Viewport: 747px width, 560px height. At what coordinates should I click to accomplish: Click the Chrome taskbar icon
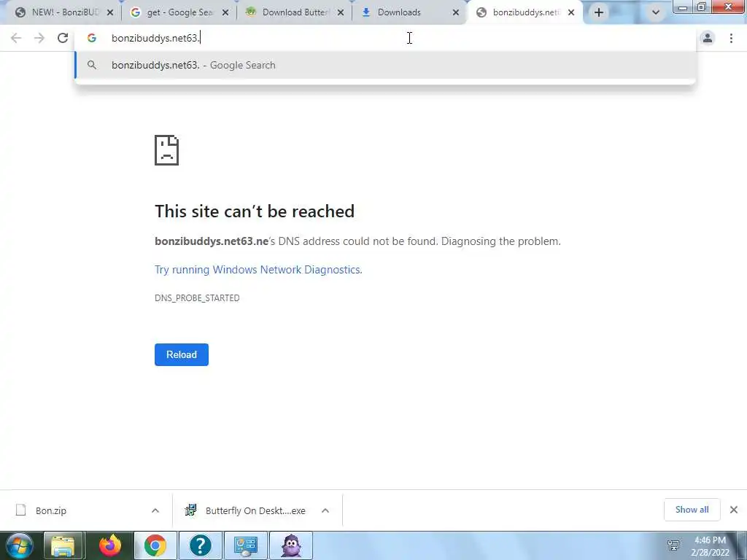coord(155,545)
